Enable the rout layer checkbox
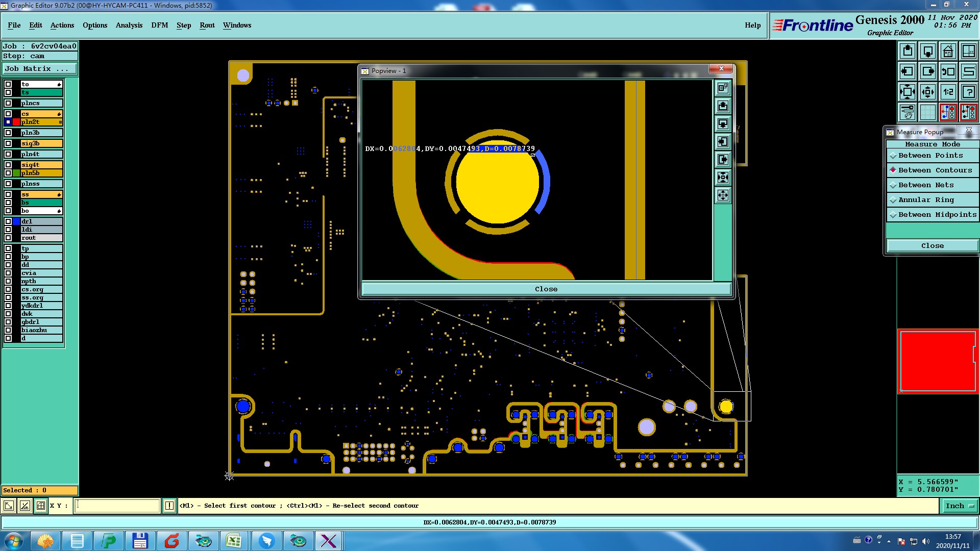The width and height of the screenshot is (980, 551). click(8, 238)
